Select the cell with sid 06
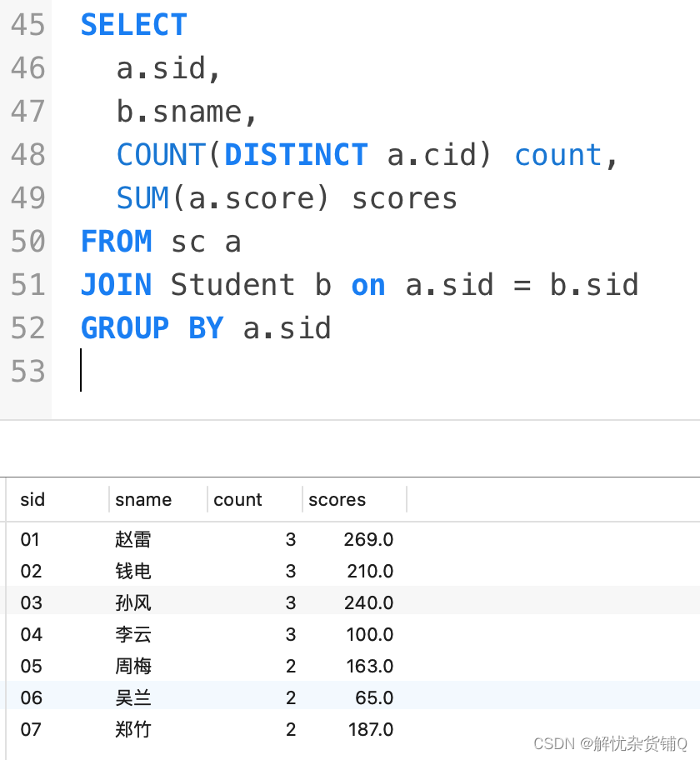700x760 pixels. coord(31,698)
